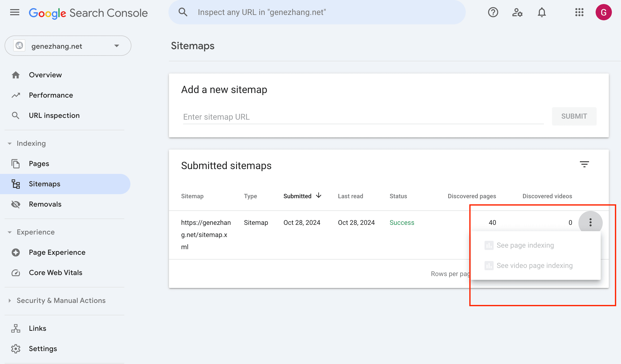Collapse the Indexing section
621x364 pixels.
[10, 143]
